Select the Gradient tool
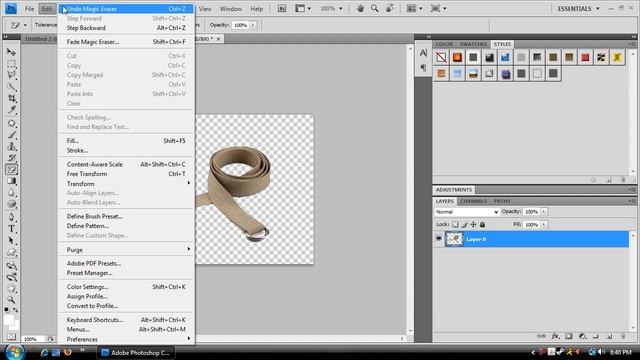The height and width of the screenshot is (360, 640). click(x=11, y=181)
